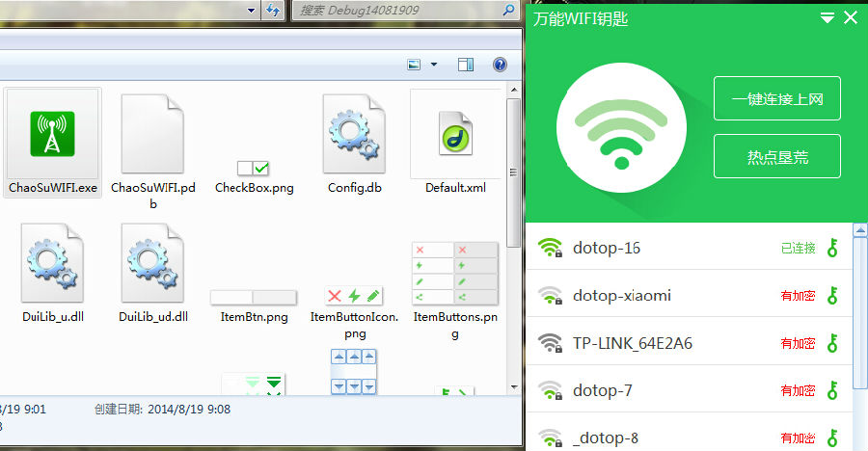
Task: Click the 创建日期 detail in the status pane
Action: (x=162, y=410)
